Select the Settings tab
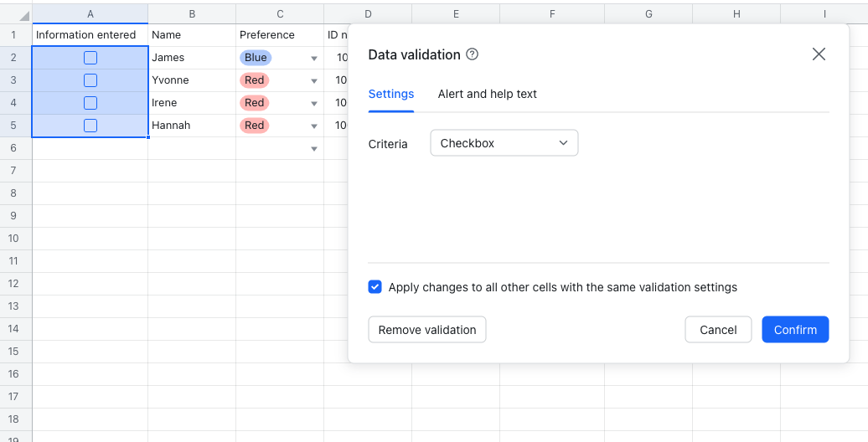The image size is (868, 442). [x=391, y=94]
